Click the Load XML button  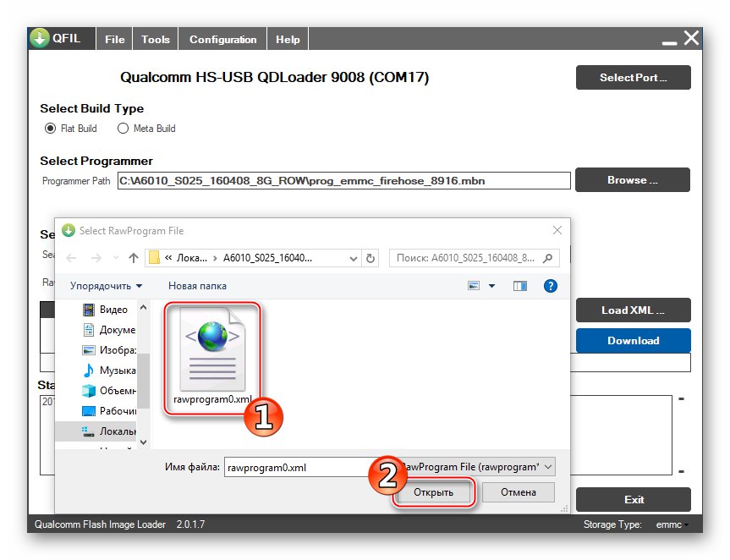[x=634, y=310]
